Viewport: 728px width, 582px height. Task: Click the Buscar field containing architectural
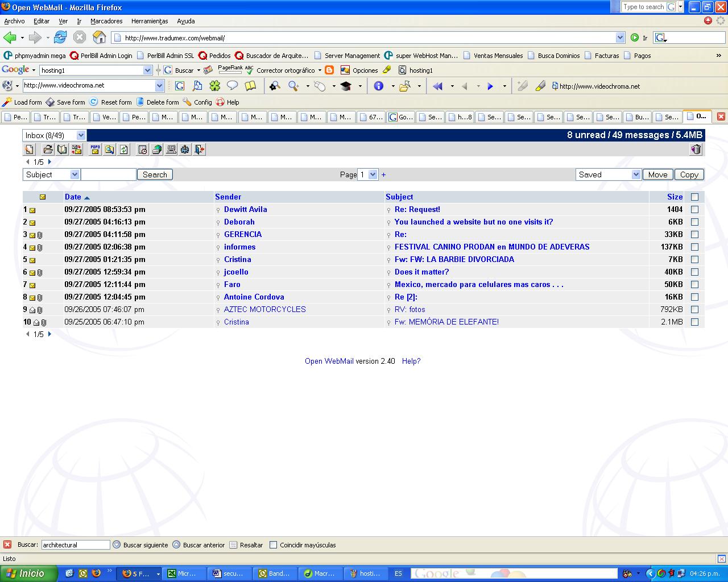point(76,544)
